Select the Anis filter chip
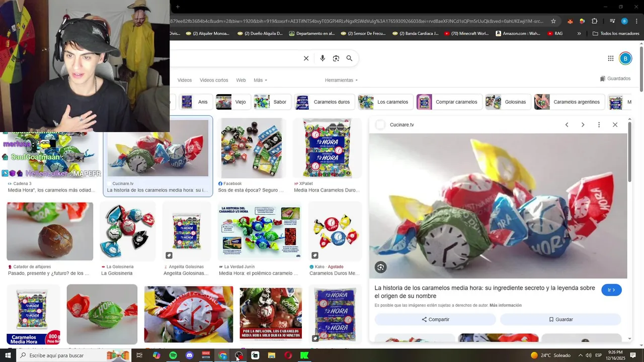 tap(195, 102)
